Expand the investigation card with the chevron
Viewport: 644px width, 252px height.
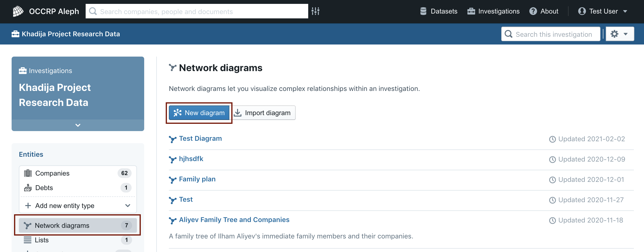click(x=78, y=125)
